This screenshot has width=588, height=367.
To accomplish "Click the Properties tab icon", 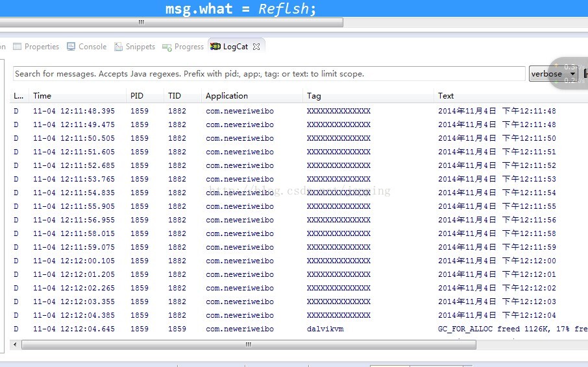I will tap(18, 47).
